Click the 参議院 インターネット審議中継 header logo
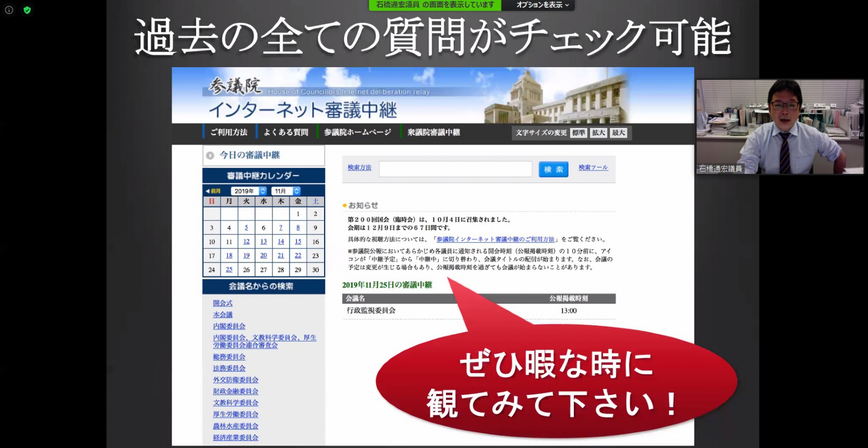The height and width of the screenshot is (448, 868). click(x=303, y=99)
